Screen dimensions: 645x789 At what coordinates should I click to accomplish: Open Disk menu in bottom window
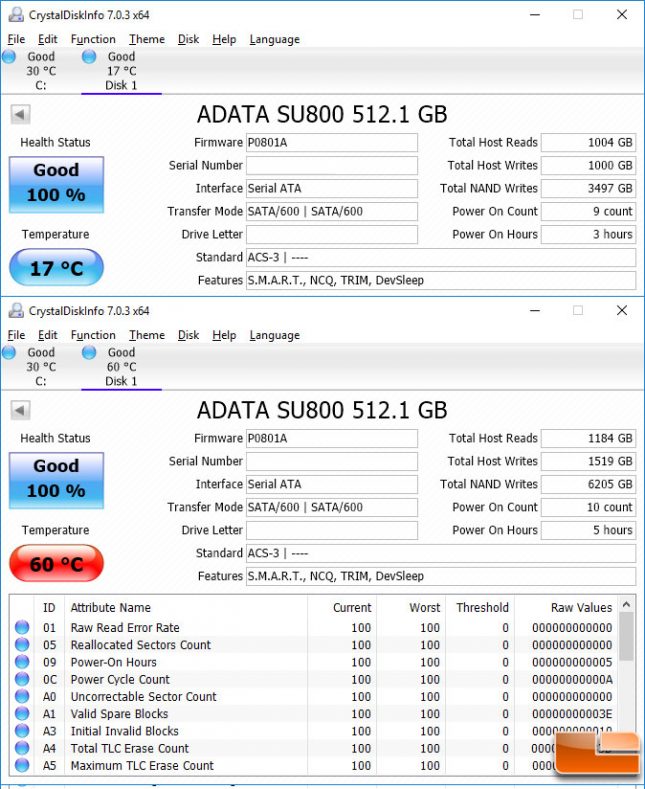(188, 335)
